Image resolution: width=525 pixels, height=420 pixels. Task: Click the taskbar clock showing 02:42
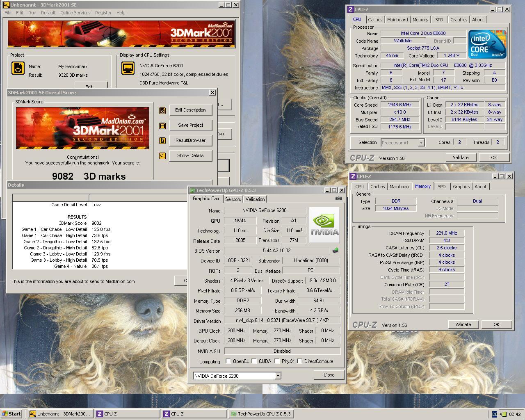[x=514, y=414]
